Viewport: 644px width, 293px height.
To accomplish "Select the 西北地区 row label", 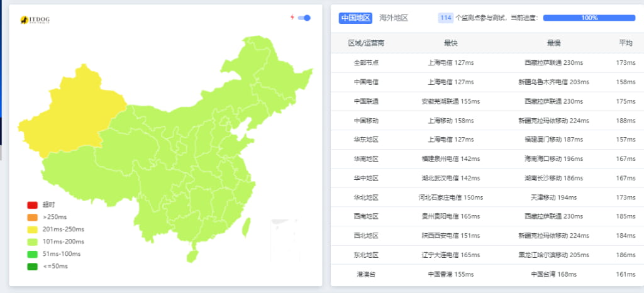I will coord(367,236).
